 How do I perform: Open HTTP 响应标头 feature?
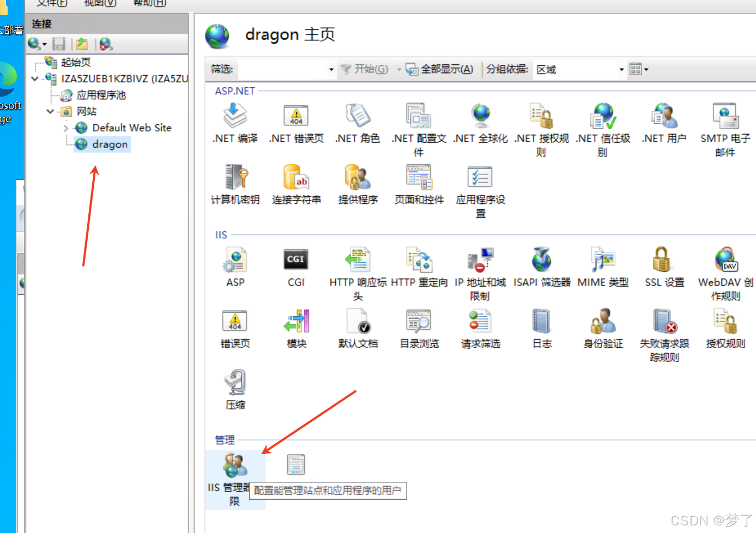coord(358,274)
